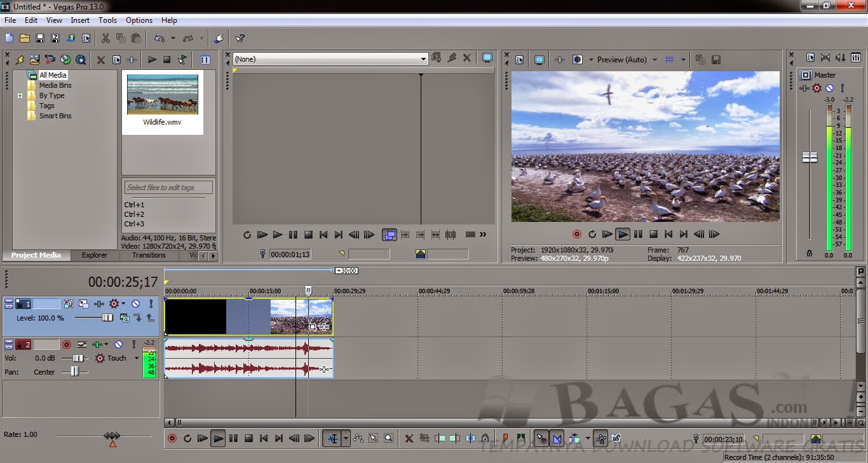Open the Touch automation mode dropdown
868x463 pixels.
click(136, 358)
